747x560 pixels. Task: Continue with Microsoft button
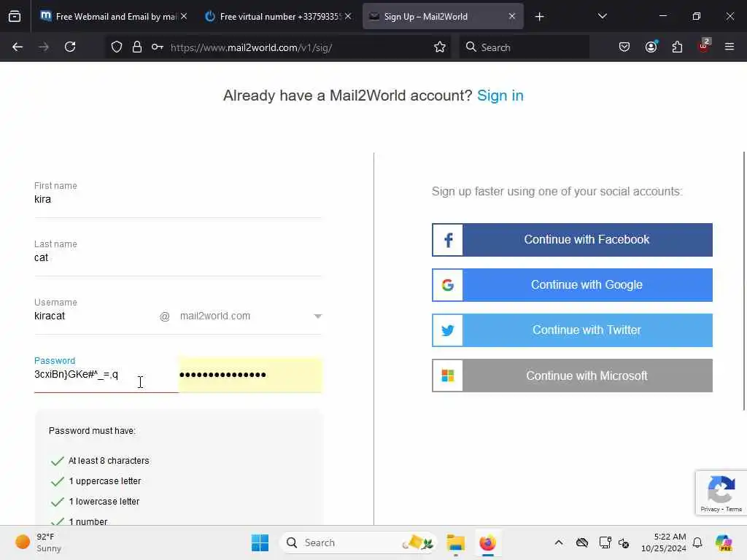(x=572, y=376)
